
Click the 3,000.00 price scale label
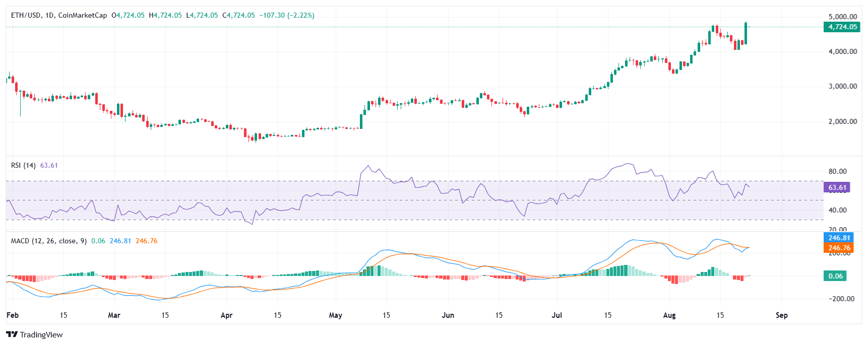tap(842, 86)
